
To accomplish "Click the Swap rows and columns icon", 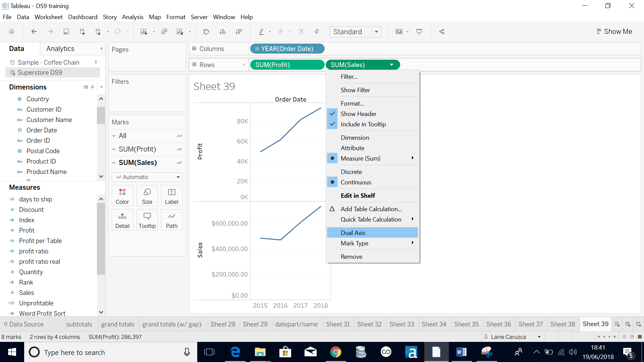I will pyautogui.click(x=206, y=32).
